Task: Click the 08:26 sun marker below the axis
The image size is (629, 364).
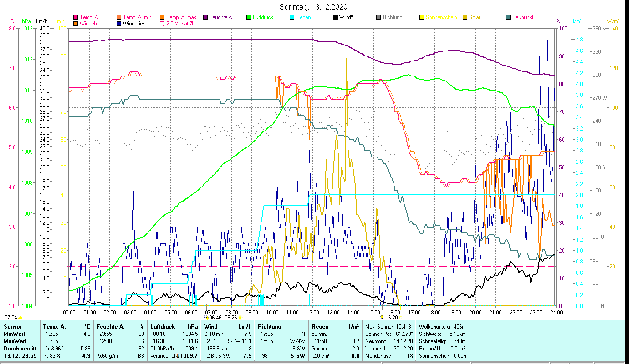Action: 240,317
